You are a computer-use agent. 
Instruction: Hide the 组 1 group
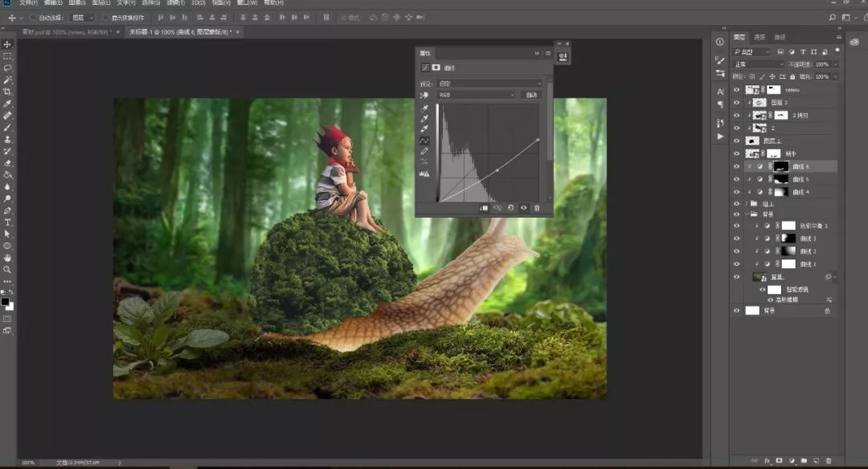[736, 203]
